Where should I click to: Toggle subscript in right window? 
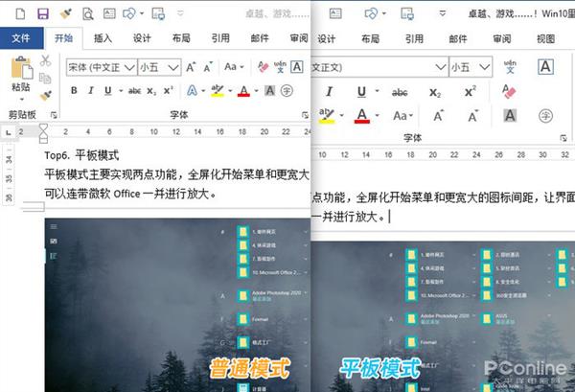[x=435, y=92]
